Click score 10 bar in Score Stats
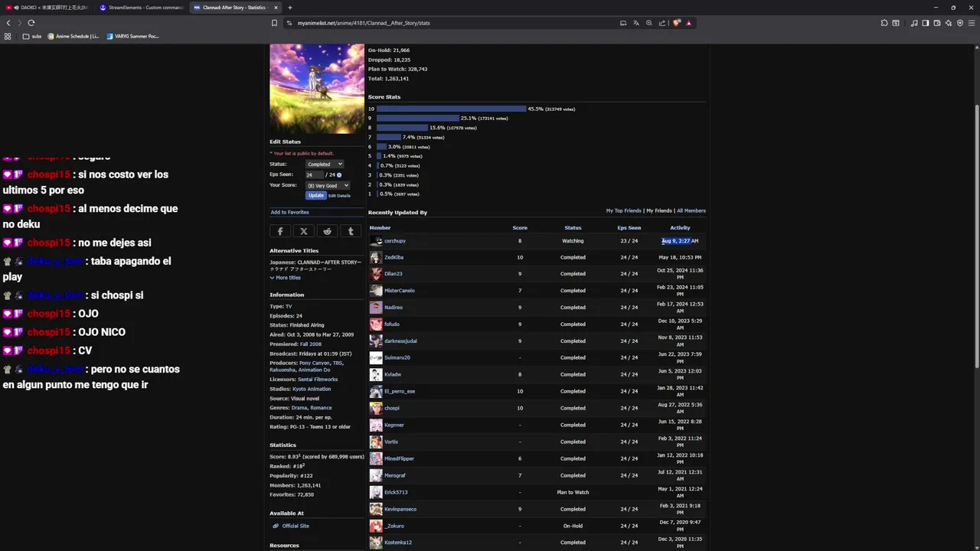 [451, 109]
